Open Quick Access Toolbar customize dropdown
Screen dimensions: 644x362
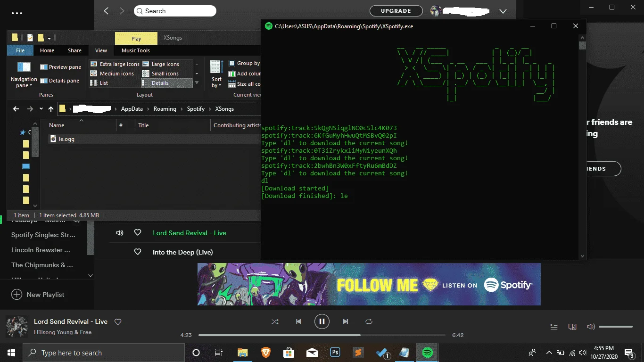[50, 38]
